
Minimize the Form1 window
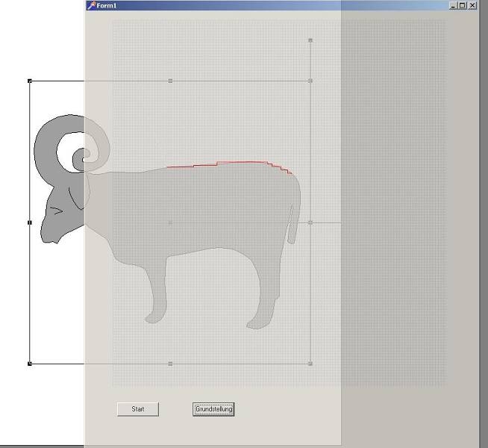pos(453,5)
